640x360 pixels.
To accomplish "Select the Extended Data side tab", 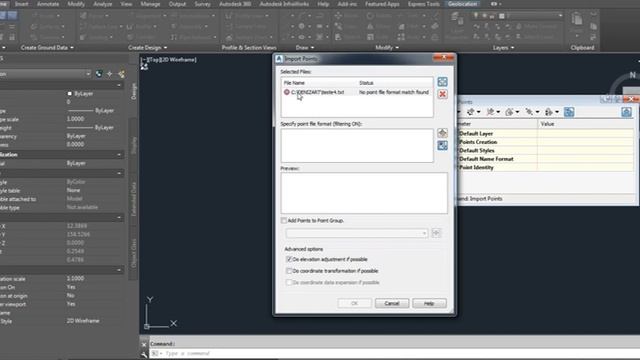I will [x=133, y=199].
